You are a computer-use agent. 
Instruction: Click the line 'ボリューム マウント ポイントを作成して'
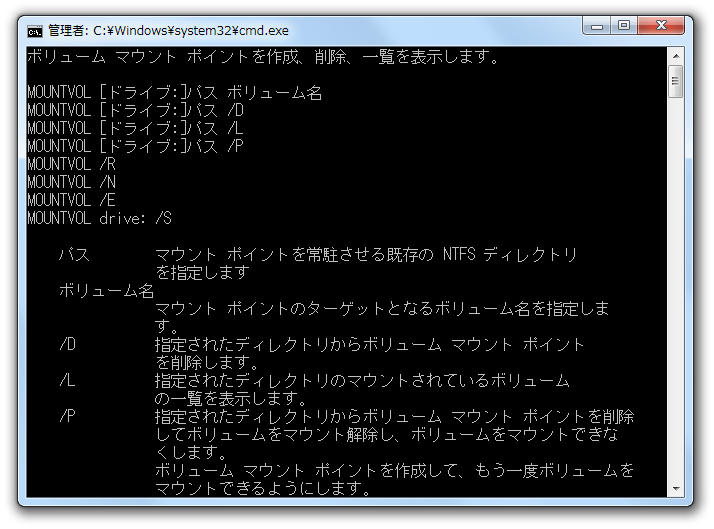394,470
